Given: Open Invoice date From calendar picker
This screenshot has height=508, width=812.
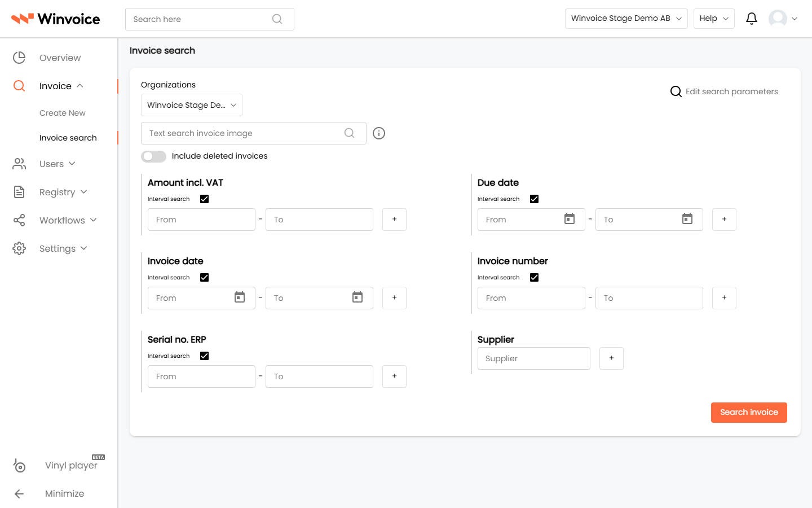Looking at the screenshot, I should click(240, 297).
